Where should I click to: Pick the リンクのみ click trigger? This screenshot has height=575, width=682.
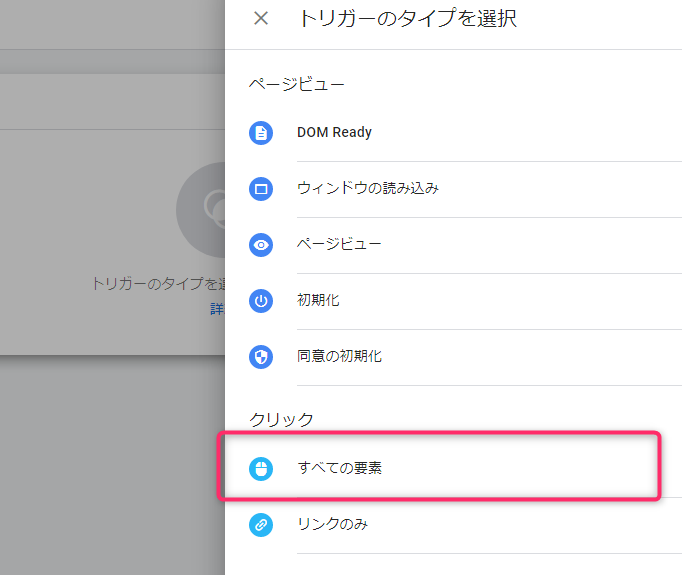(x=453, y=525)
